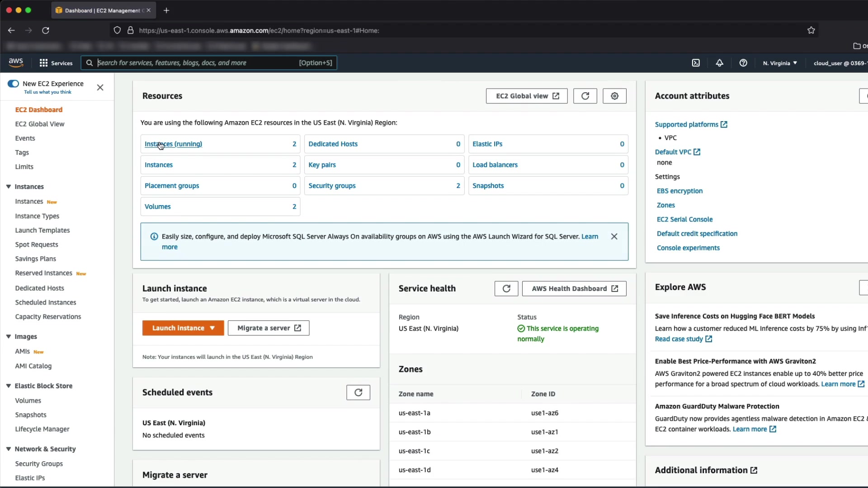Image resolution: width=868 pixels, height=488 pixels.
Task: Click the AWS logo home icon
Action: [x=16, y=62]
